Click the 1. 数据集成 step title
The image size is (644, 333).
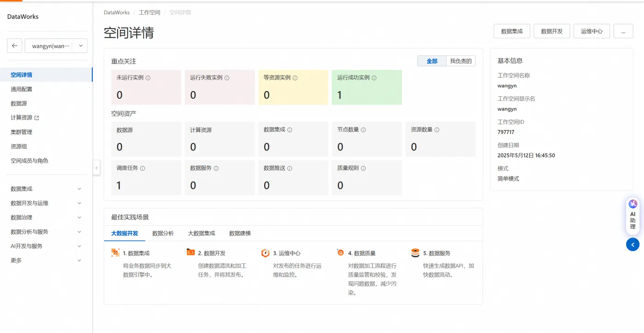(x=136, y=253)
